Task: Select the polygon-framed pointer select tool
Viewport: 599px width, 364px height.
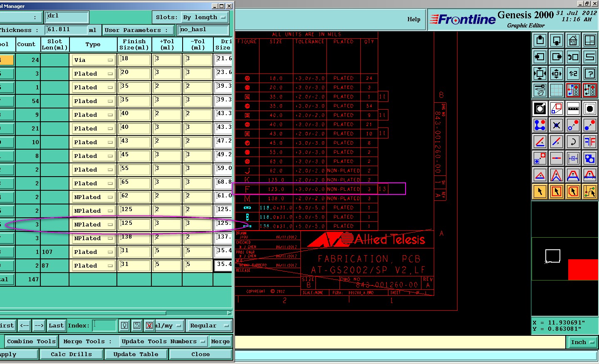Action: (573, 192)
